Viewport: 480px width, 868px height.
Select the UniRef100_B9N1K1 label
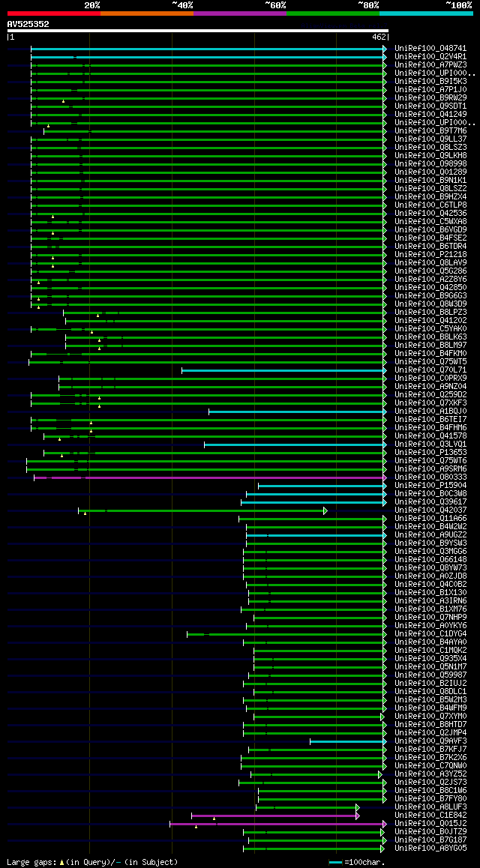tap(430, 181)
